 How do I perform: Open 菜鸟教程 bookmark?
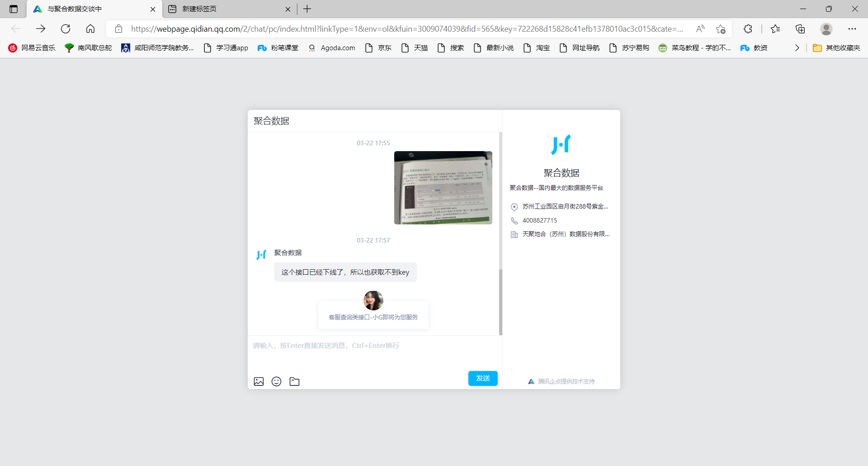694,48
